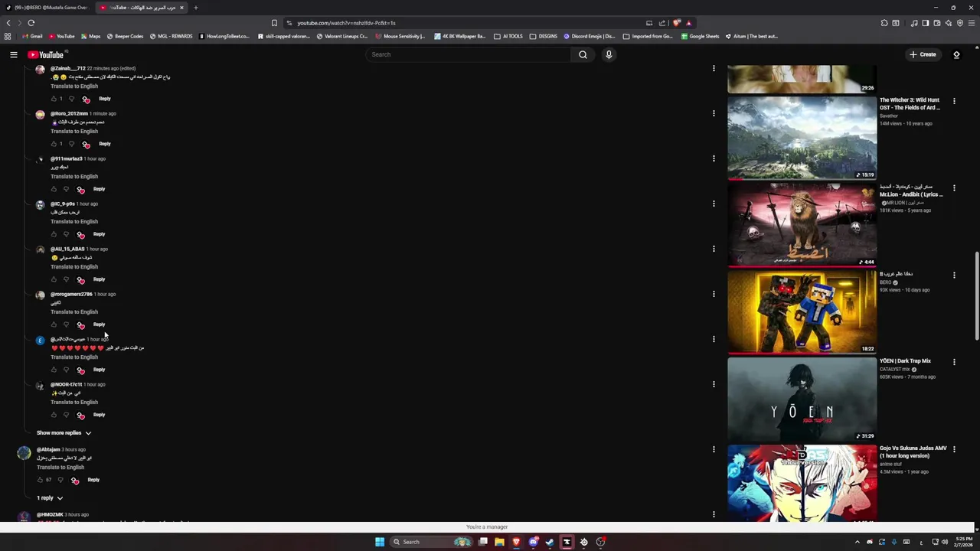Open the Create menu button
The width and height of the screenshot is (980, 551).
pos(923,54)
